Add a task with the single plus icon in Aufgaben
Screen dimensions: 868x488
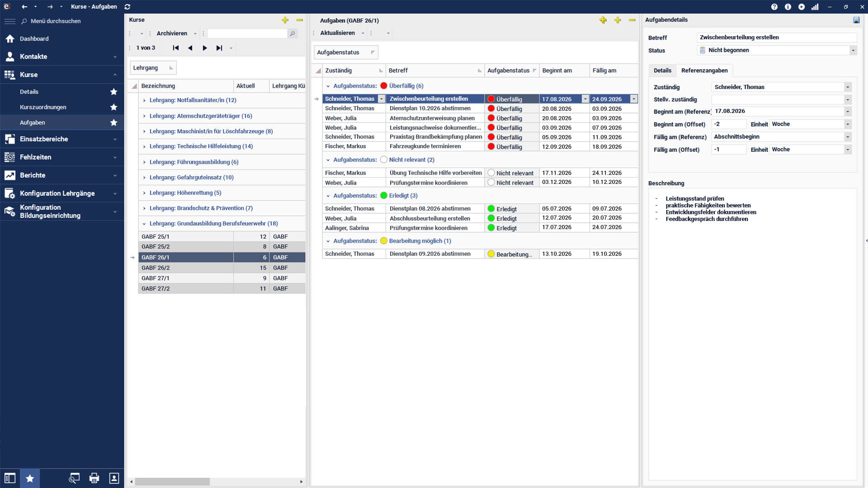click(618, 20)
